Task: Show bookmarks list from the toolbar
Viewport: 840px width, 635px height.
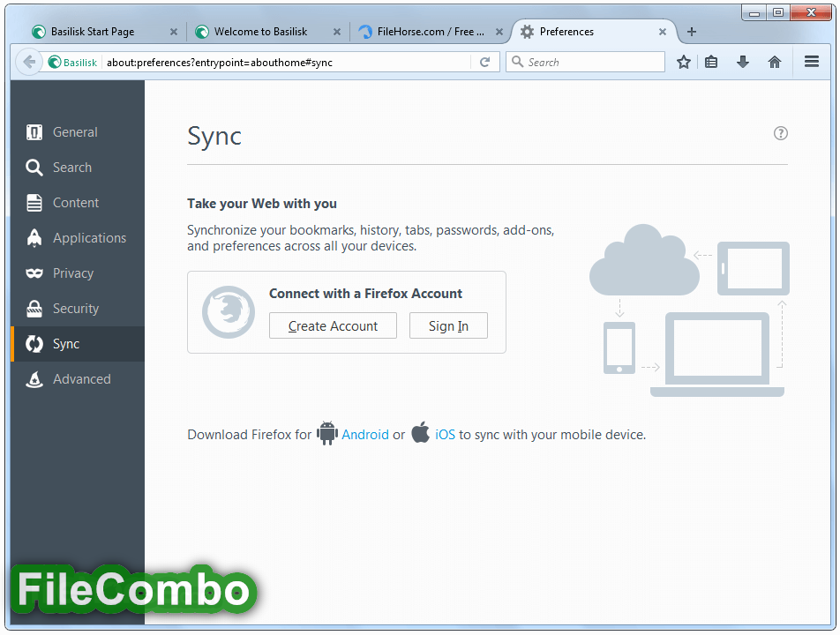Action: point(711,62)
